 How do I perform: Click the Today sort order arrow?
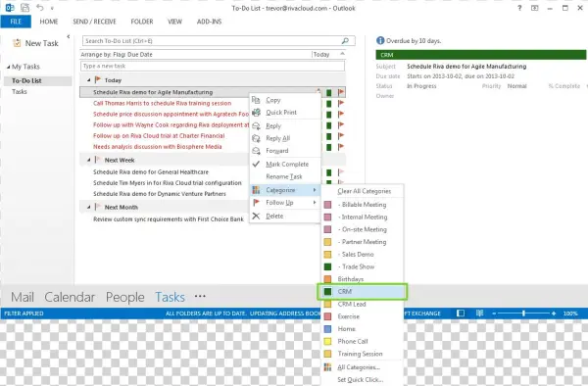tap(342, 54)
